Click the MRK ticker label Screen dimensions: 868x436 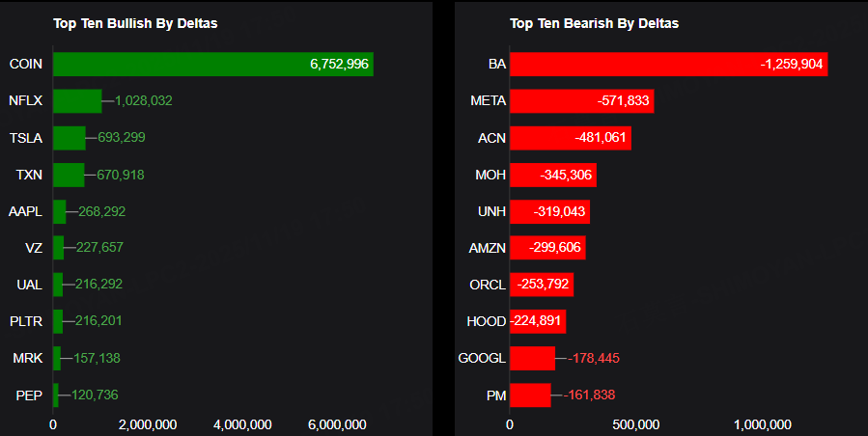27,358
